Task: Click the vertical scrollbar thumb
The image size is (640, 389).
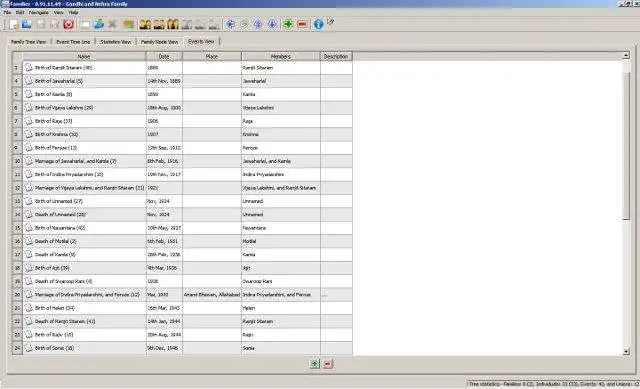Action: [626, 146]
